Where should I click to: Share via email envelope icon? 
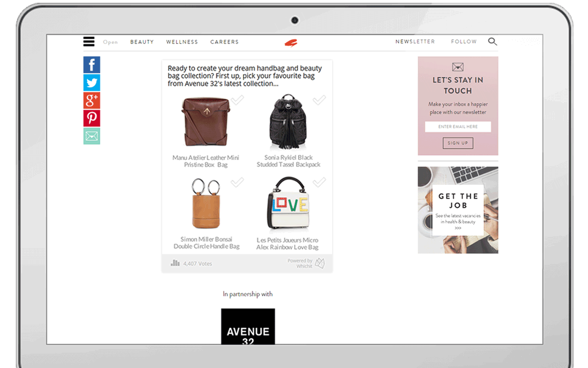click(92, 136)
